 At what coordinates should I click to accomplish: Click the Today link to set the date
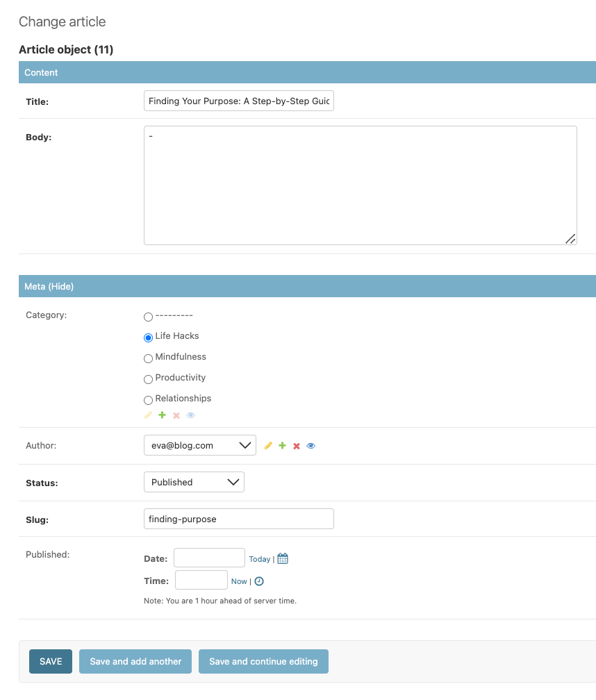pyautogui.click(x=260, y=558)
